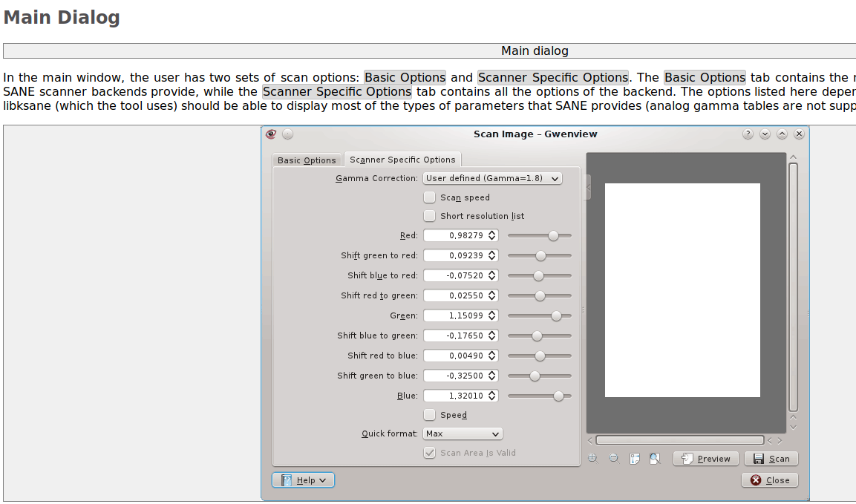
Task: Start scanning with the Scan button
Action: coord(771,459)
